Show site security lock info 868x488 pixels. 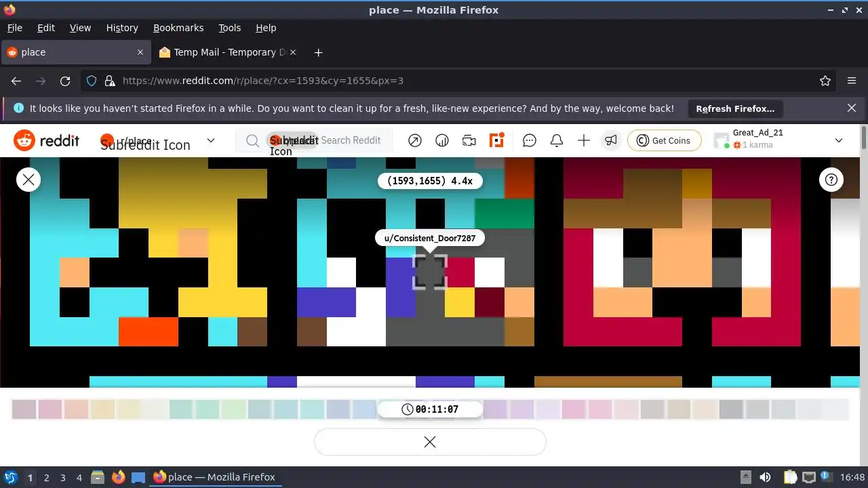pos(110,81)
